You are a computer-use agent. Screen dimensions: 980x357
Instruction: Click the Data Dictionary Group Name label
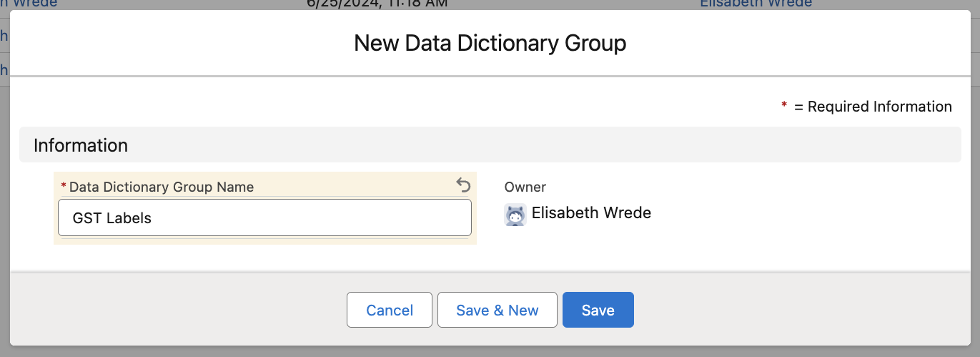(162, 187)
